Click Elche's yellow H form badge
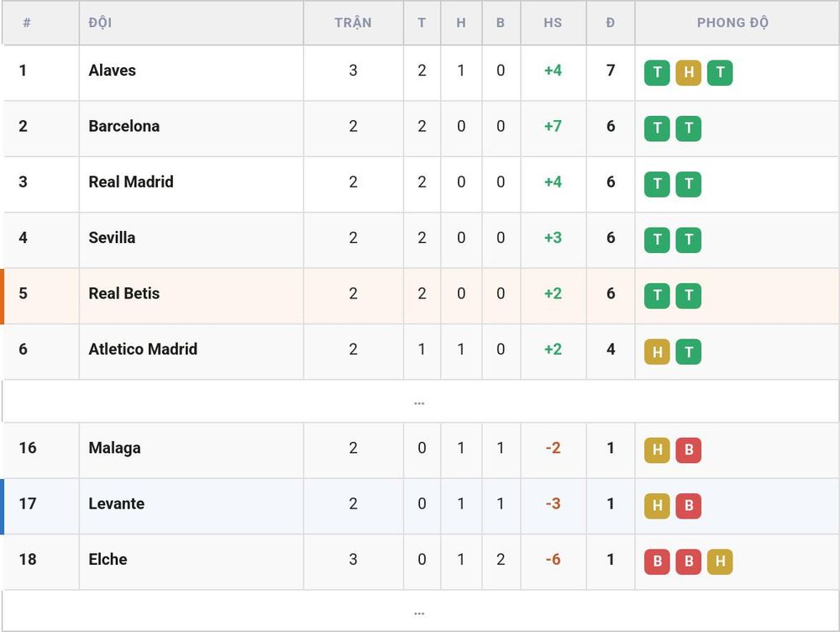 pyautogui.click(x=720, y=561)
